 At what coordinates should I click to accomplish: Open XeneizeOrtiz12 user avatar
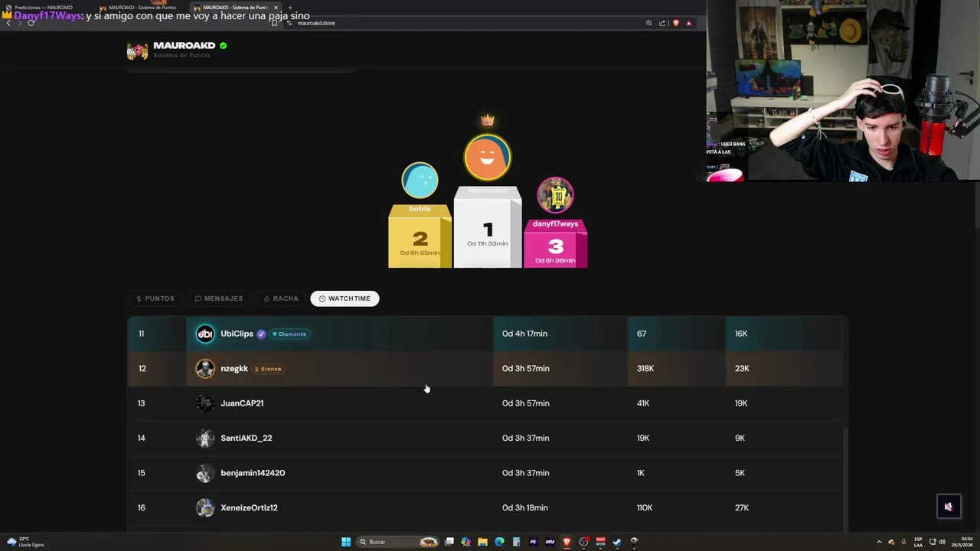coord(205,507)
